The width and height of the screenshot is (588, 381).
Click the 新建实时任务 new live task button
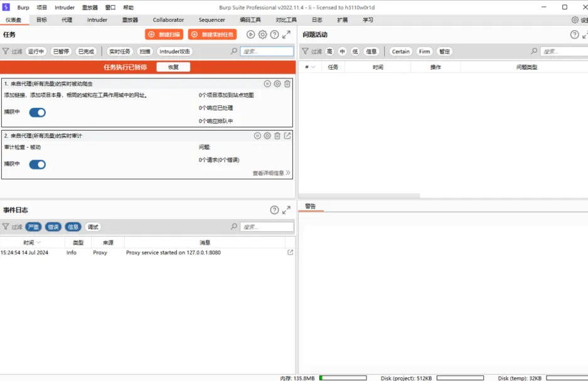pyautogui.click(x=212, y=35)
